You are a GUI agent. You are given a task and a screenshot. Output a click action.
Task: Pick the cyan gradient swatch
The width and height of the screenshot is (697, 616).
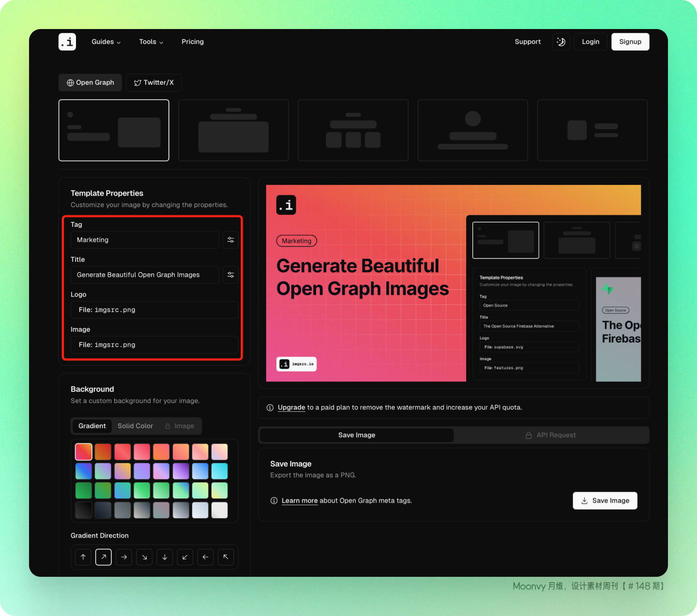click(219, 471)
